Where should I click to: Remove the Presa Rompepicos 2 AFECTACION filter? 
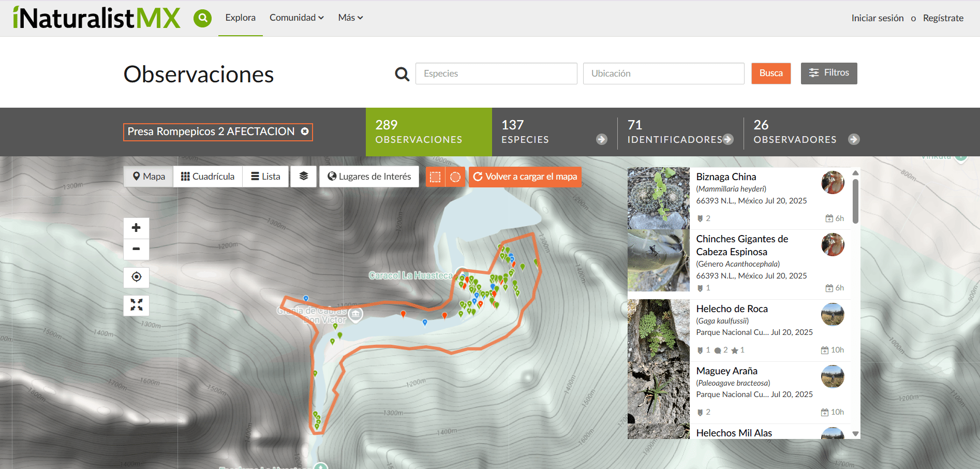pyautogui.click(x=305, y=131)
